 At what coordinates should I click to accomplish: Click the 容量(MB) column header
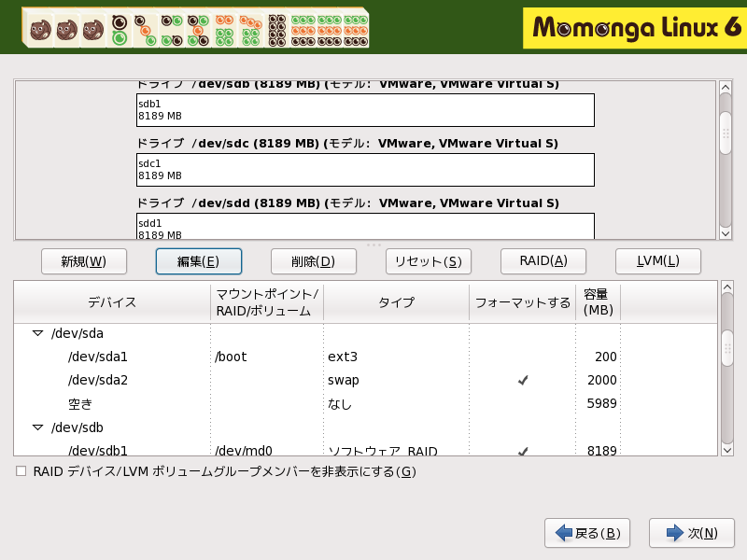598,302
